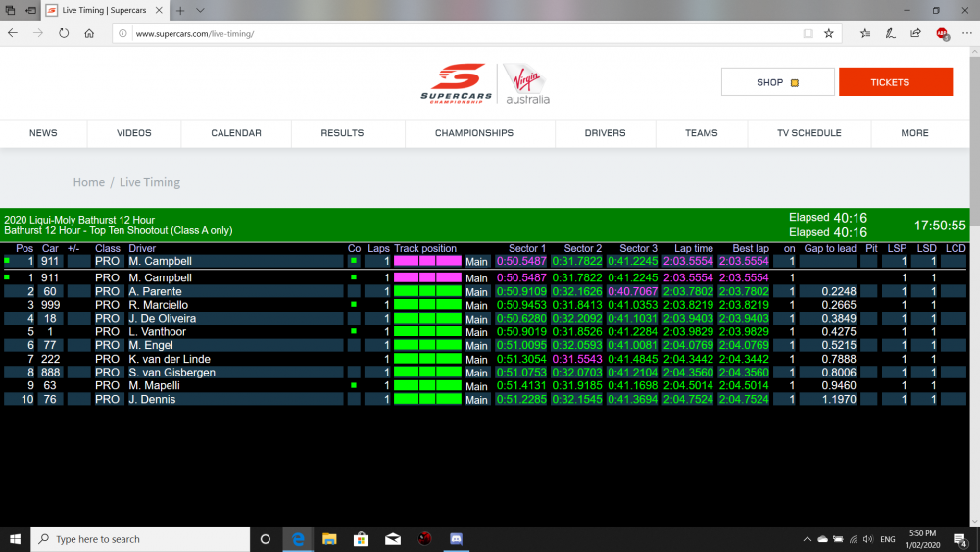Open browser home page
The height and width of the screenshot is (552, 980).
[x=89, y=33]
